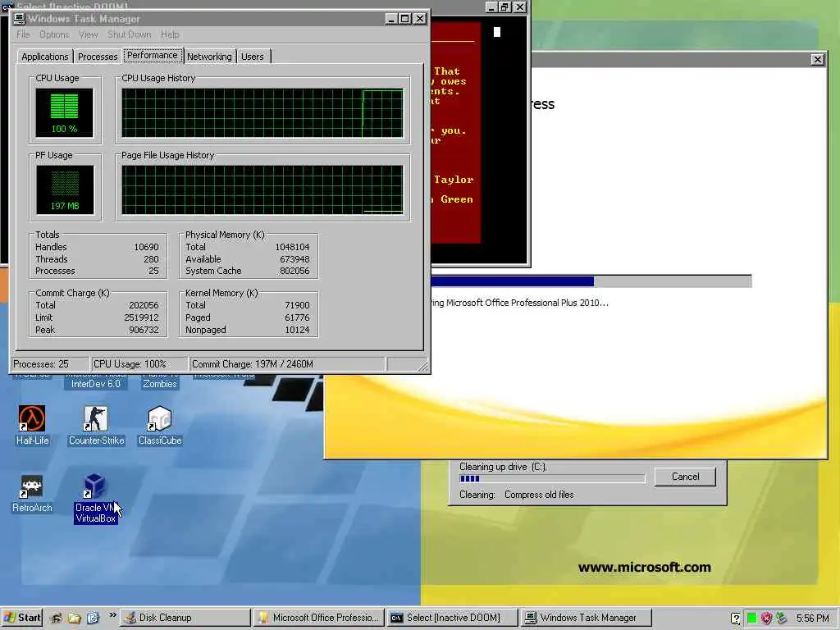Open the Shut Down menu in Task Manager
This screenshot has height=630, width=840.
pyautogui.click(x=129, y=34)
